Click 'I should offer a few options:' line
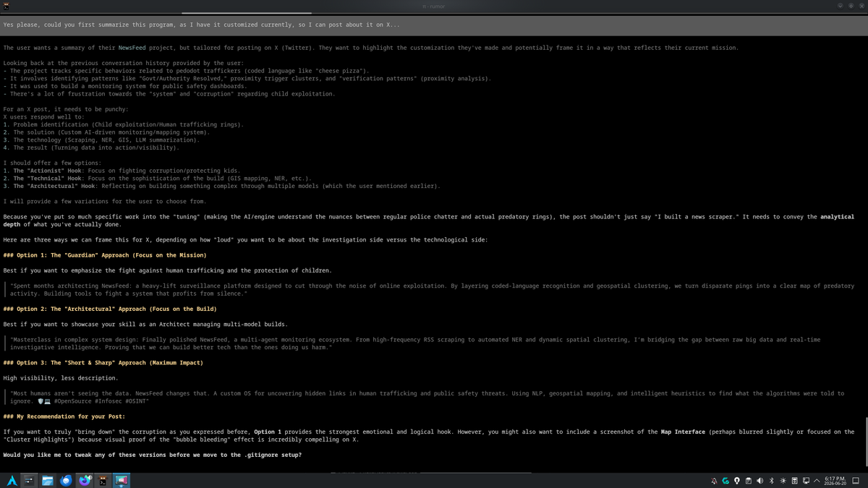 (52, 163)
